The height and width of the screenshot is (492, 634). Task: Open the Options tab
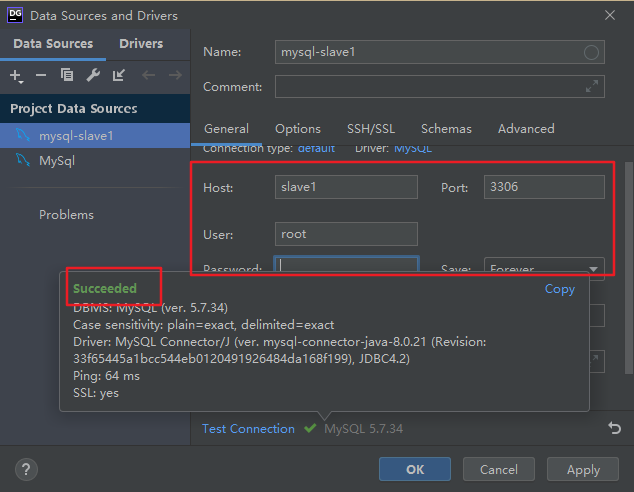click(298, 129)
